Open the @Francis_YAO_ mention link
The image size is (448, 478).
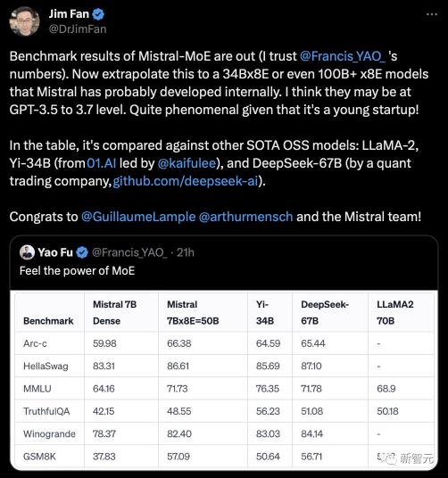click(x=343, y=56)
